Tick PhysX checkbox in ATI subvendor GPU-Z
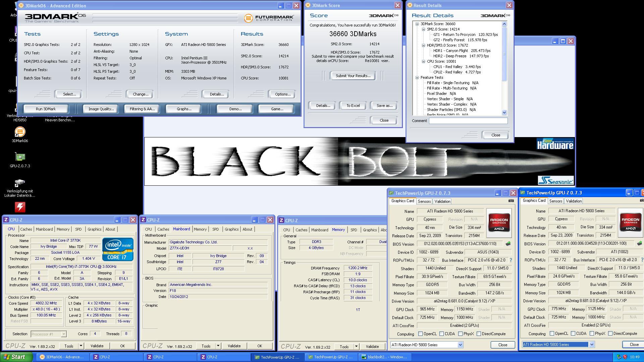 pos(592,334)
